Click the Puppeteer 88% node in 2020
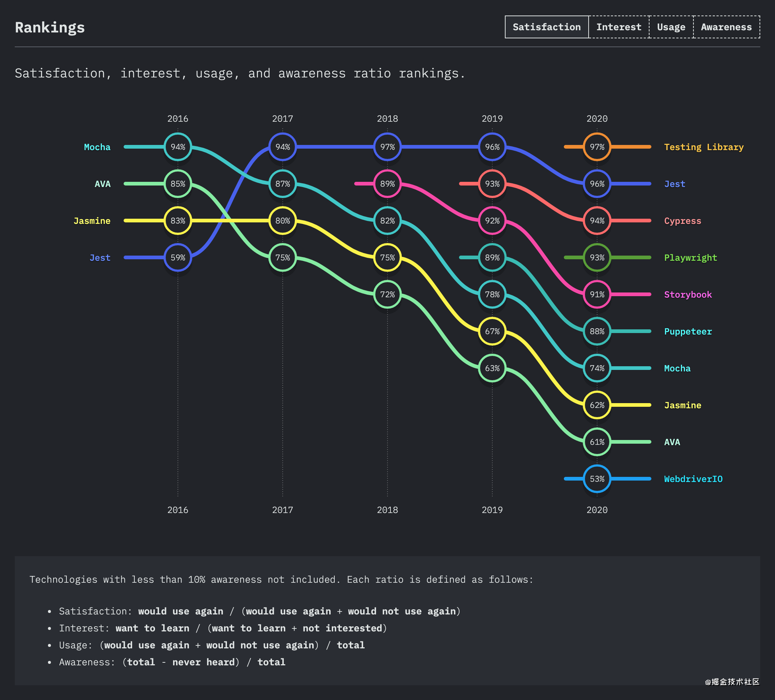The image size is (775, 700). click(597, 331)
